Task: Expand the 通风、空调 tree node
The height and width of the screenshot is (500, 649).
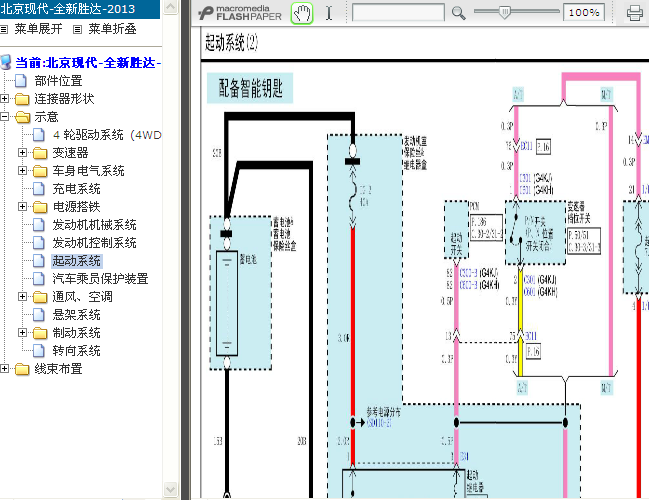Action: coord(22,297)
